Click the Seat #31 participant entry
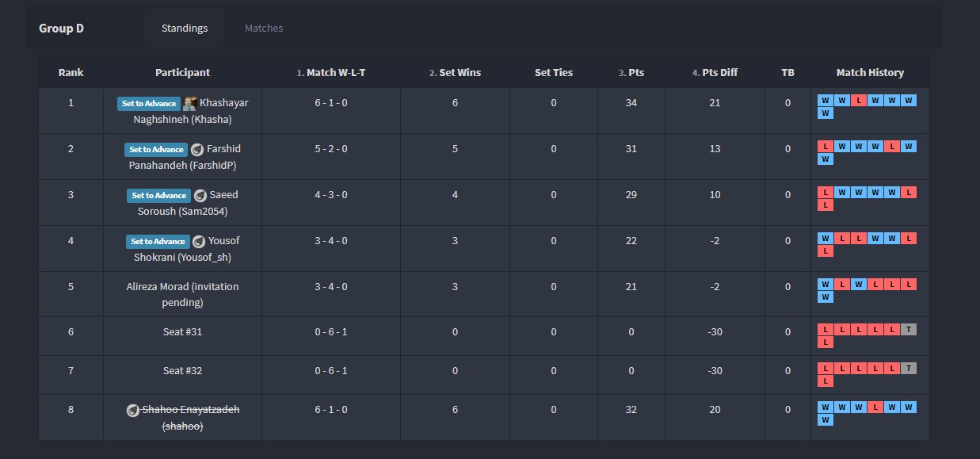This screenshot has width=980, height=459. pyautogui.click(x=182, y=332)
